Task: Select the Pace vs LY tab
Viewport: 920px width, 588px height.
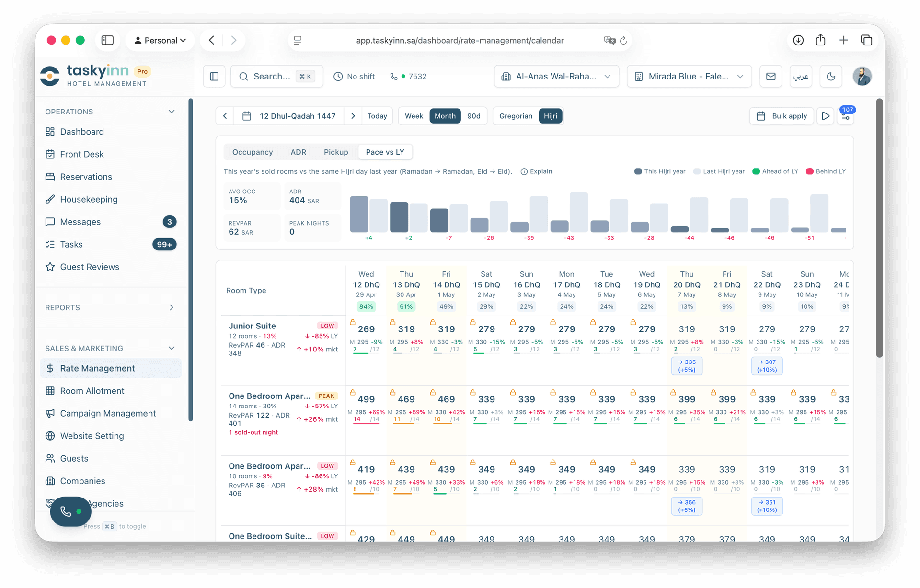Action: click(385, 152)
